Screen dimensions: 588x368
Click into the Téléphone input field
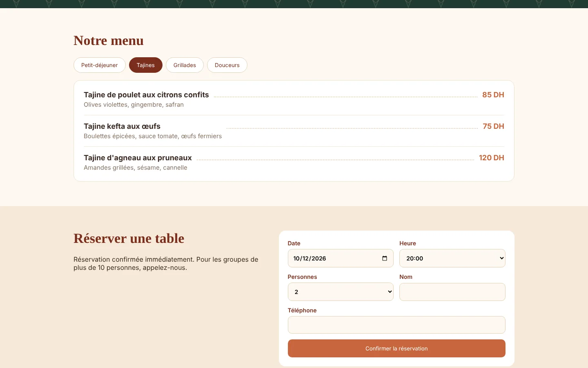click(x=396, y=325)
